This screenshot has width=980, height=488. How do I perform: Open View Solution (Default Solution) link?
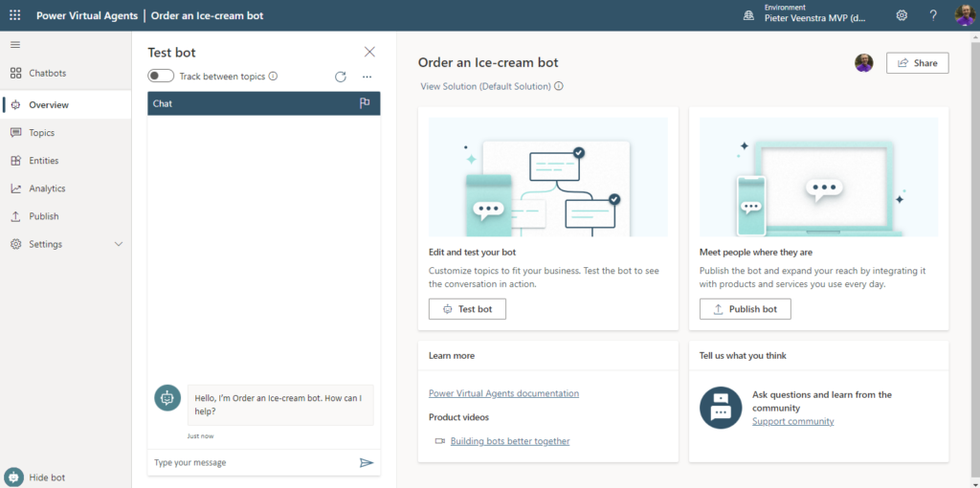click(x=485, y=86)
